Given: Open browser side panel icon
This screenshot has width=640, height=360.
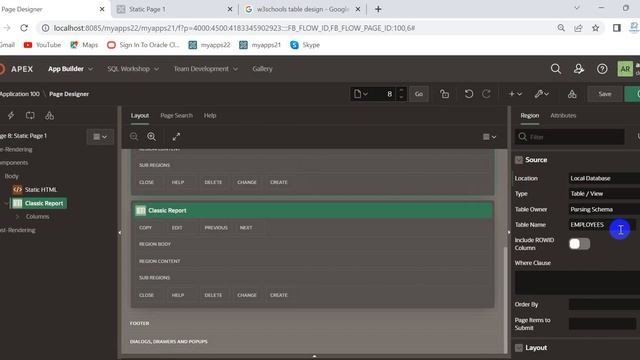Looking at the screenshot, I should tap(617, 28).
